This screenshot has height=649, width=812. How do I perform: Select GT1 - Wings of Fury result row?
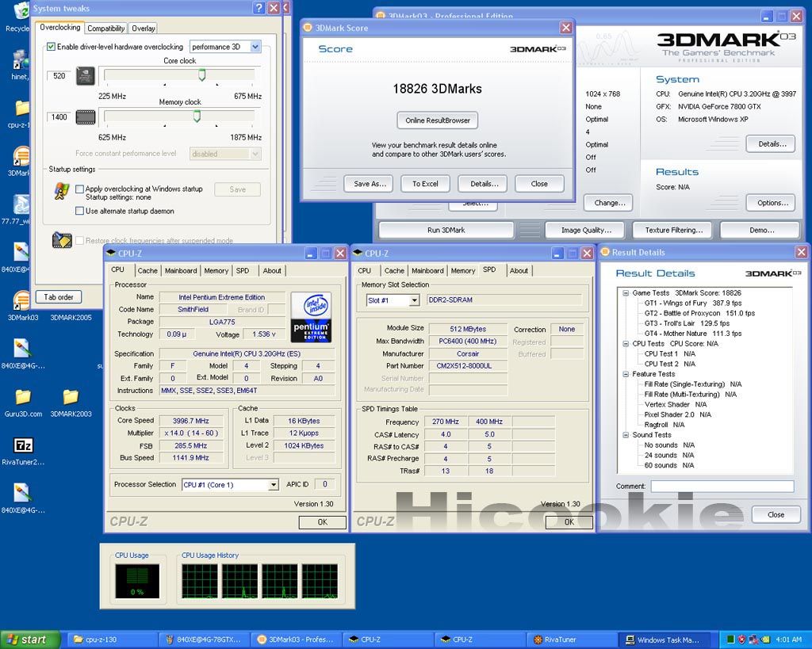tap(693, 304)
